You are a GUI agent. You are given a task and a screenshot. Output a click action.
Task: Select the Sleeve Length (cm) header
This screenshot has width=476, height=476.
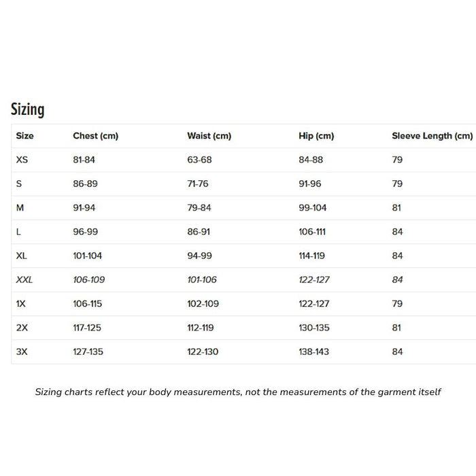432,136
